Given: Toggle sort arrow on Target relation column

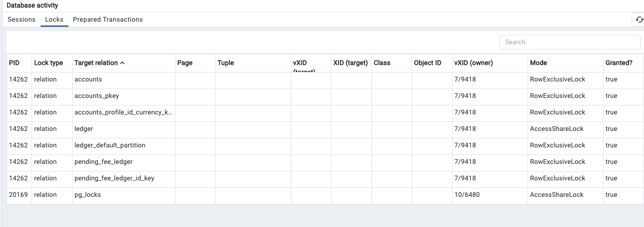Looking at the screenshot, I should pos(123,63).
